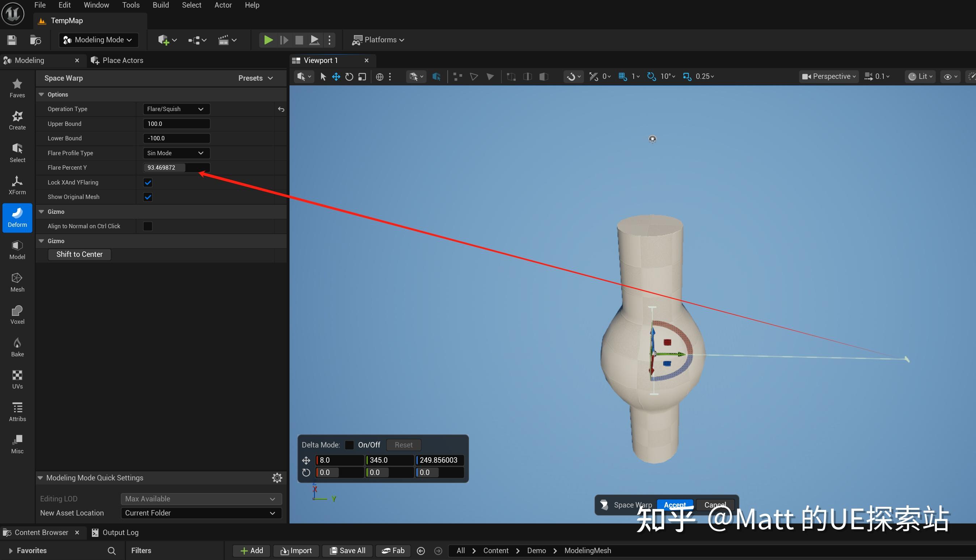Select the Mesh category icon
Viewport: 976px width, 560px height.
tap(17, 282)
